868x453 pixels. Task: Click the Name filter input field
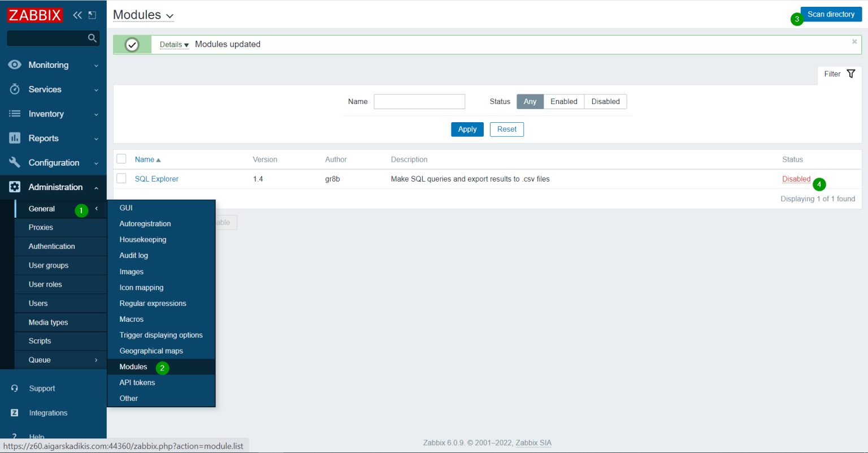coord(419,101)
